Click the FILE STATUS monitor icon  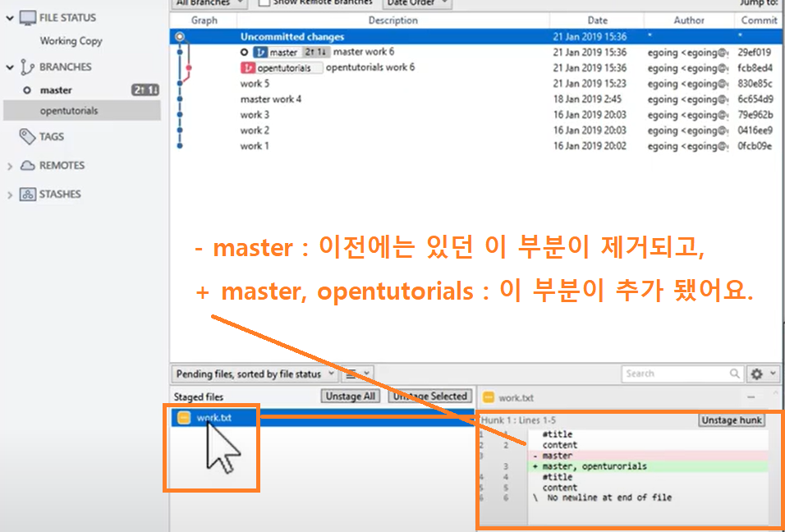pos(28,18)
